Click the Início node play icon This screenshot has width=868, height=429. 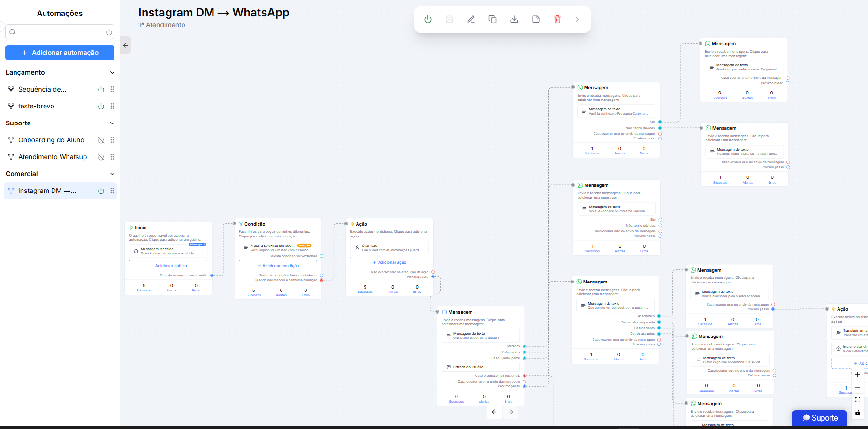coord(131,228)
